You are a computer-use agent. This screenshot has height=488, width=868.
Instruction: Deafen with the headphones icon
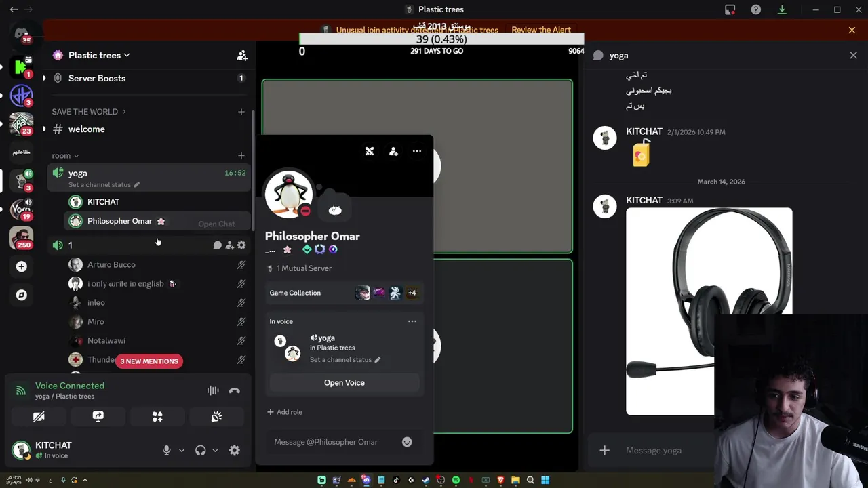pos(200,450)
